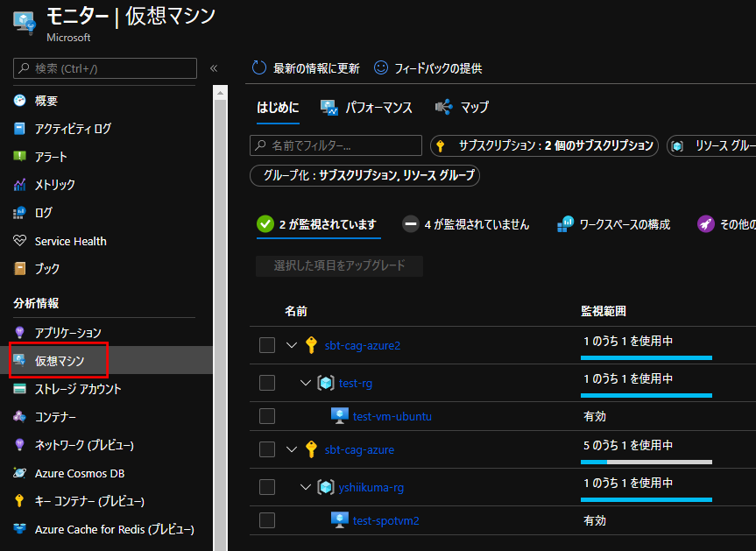The height and width of the screenshot is (551, 756).
Task: Show the 2 が監視されています tab
Action: click(x=318, y=224)
